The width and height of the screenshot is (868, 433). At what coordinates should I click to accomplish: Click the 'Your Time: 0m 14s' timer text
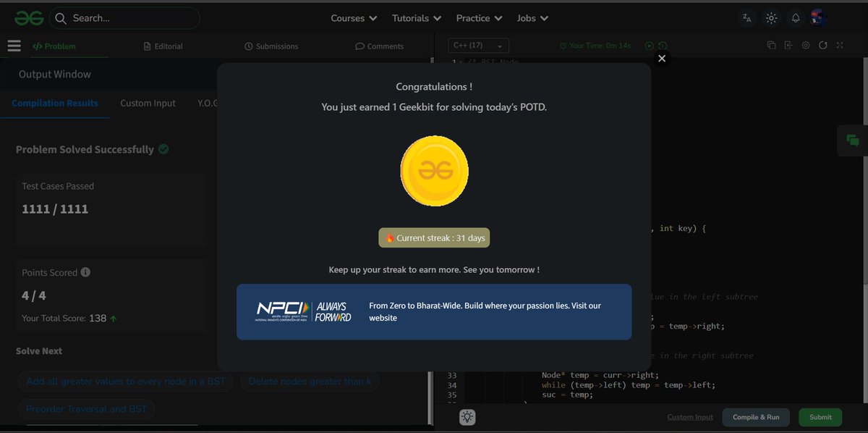click(x=600, y=46)
